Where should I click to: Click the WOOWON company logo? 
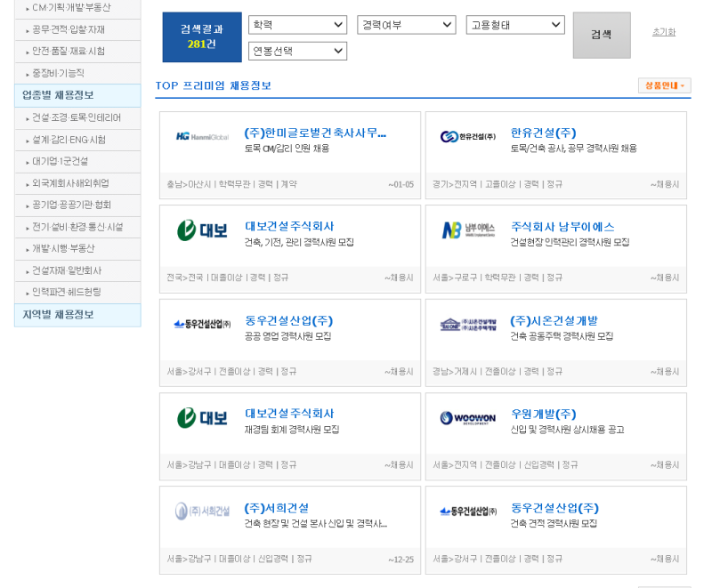click(468, 418)
